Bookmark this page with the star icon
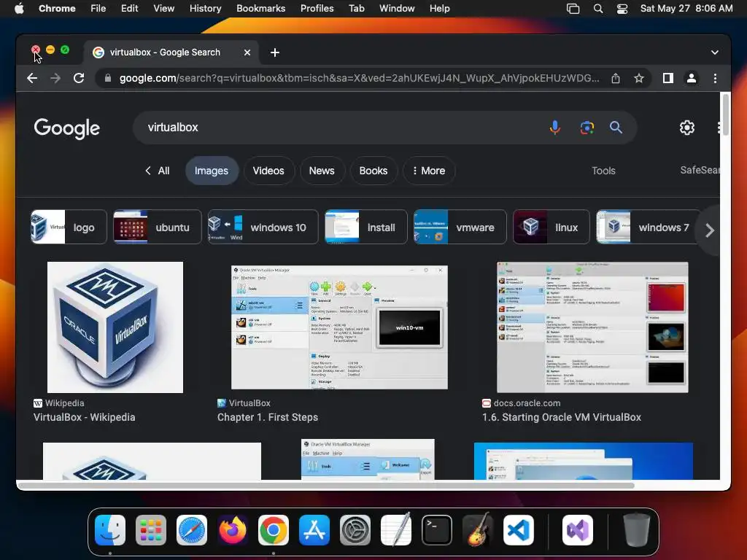Screen dimensions: 747x560 click(639, 78)
